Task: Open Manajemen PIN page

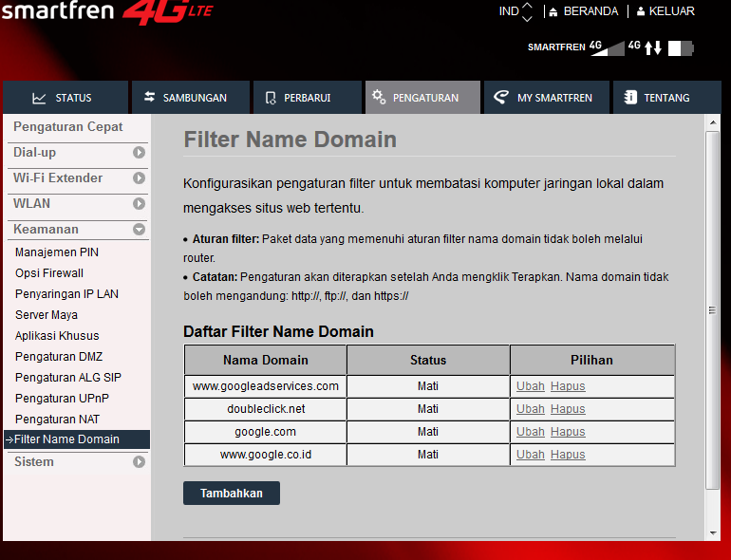Action: tap(57, 252)
